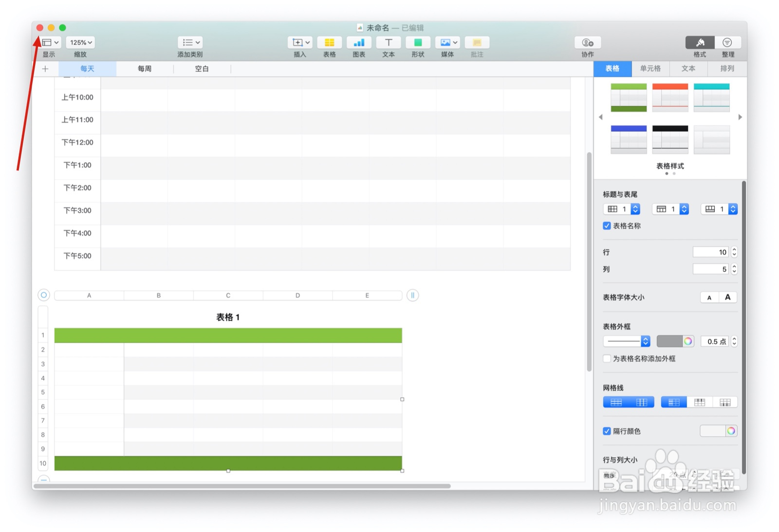Go to previous table styles page

click(x=601, y=117)
